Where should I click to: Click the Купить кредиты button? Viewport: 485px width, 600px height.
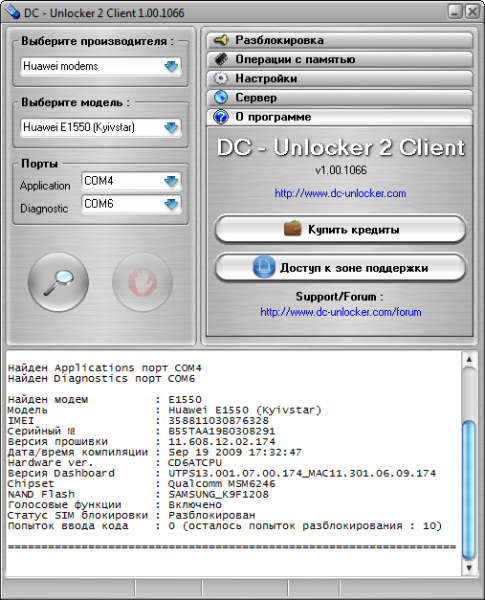[340, 229]
